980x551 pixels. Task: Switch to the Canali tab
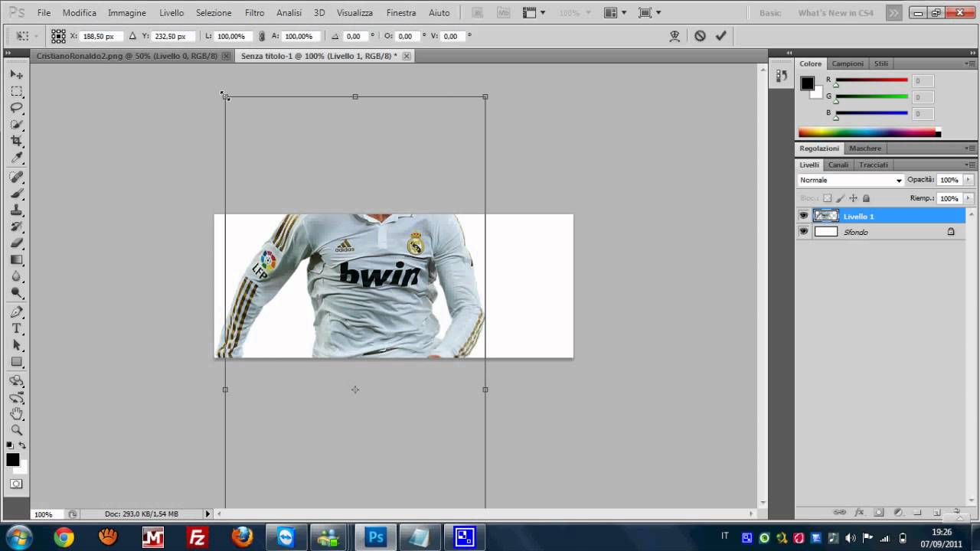(x=838, y=165)
